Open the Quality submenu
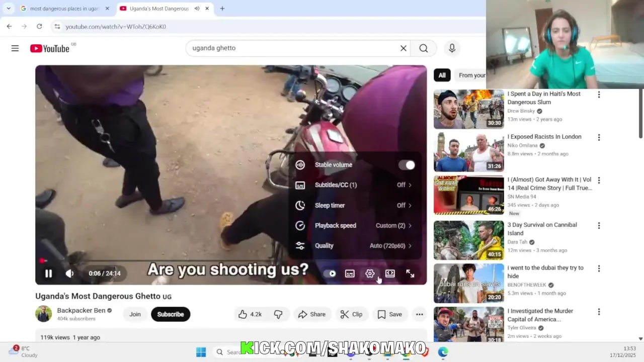Viewport: 644px width, 362px height. coord(355,245)
